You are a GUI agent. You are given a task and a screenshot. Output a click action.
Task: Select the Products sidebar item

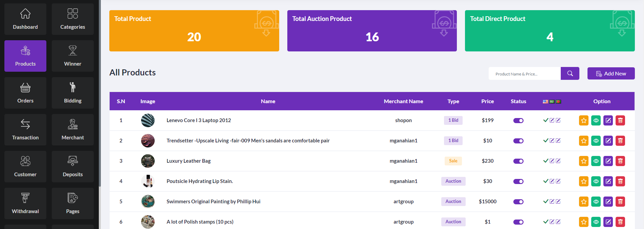(x=25, y=56)
